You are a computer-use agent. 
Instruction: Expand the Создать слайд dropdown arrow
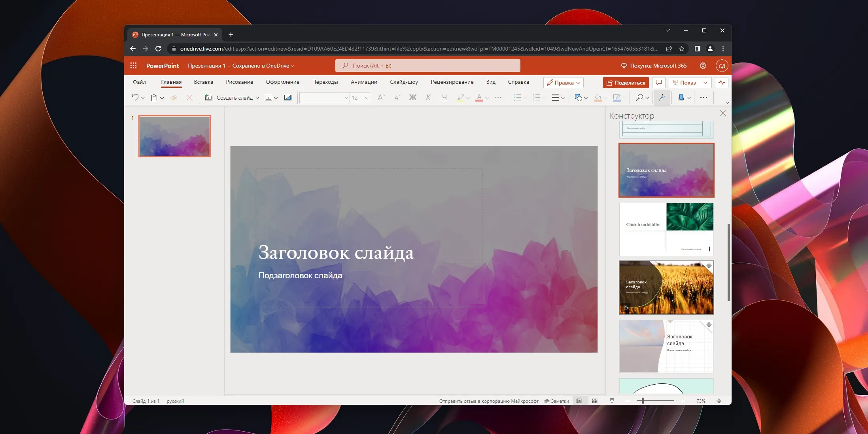point(257,98)
